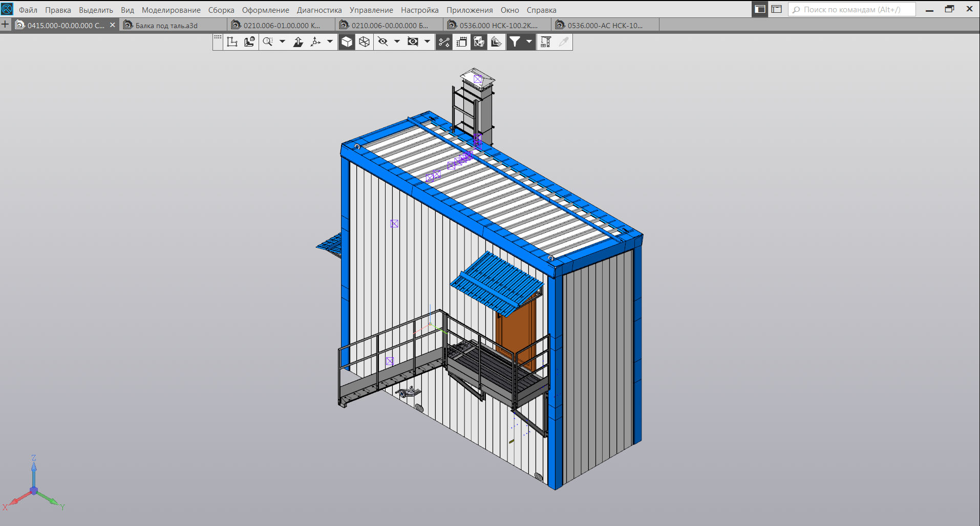This screenshot has width=980, height=526.
Task: Click the section dimensions box icon
Action: coord(461,42)
